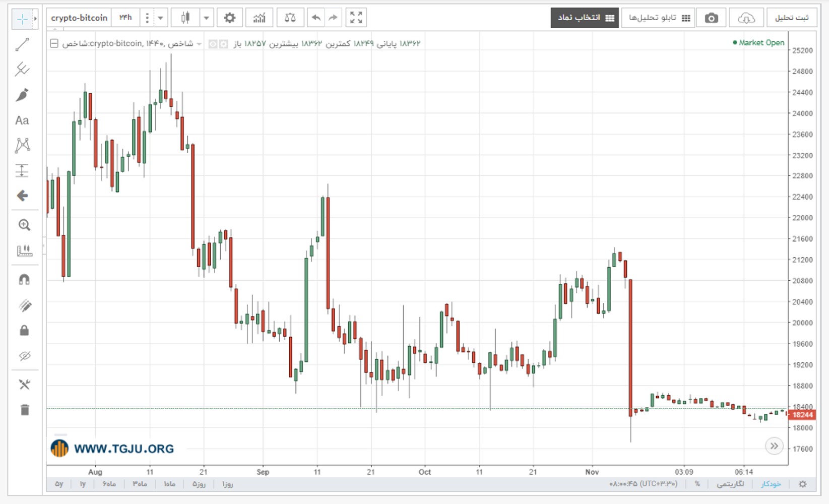The image size is (829, 504).
Task: Click the back arrow icon in sidebar
Action: coord(22,196)
